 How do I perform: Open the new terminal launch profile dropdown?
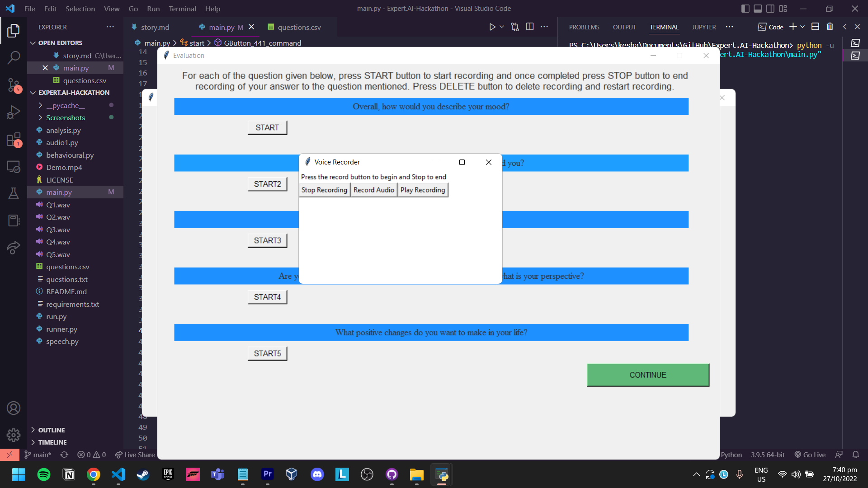click(x=803, y=27)
